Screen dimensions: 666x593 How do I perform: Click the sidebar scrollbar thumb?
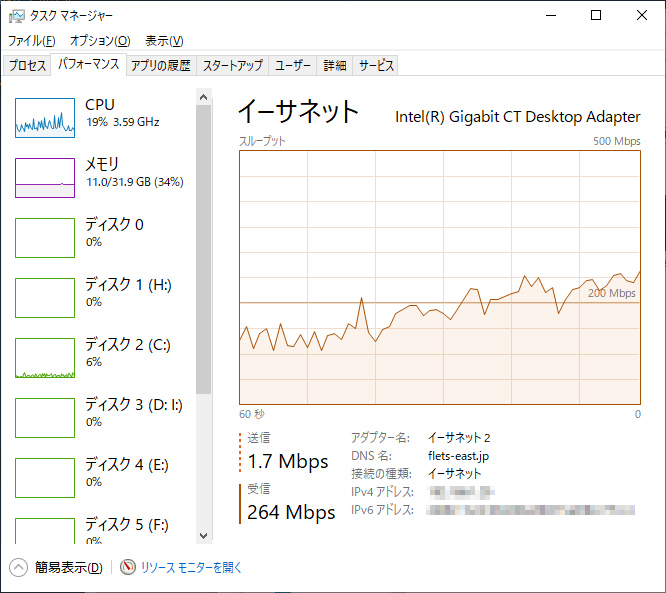coord(204,250)
